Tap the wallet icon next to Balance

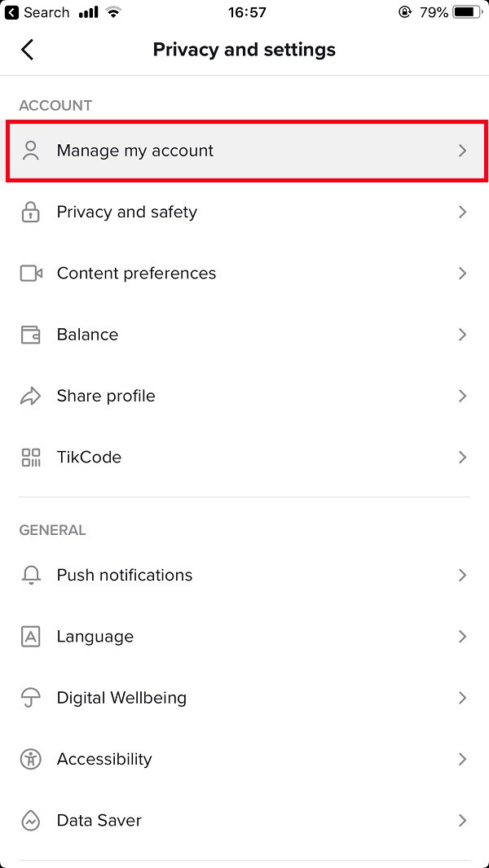click(x=31, y=335)
